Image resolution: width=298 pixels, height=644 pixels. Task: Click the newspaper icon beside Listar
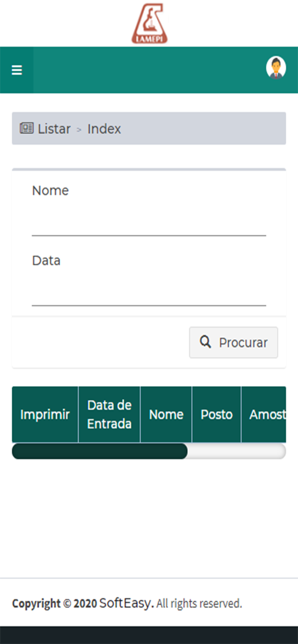coord(26,128)
